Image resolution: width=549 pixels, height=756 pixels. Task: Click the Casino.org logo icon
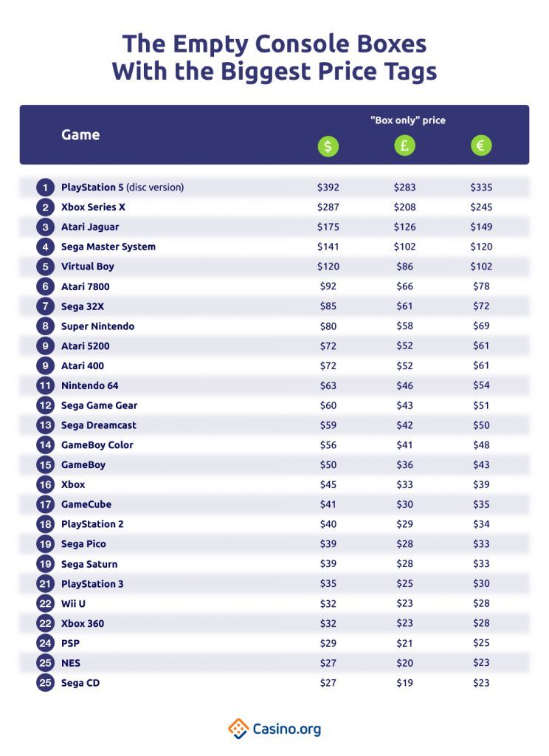point(238,729)
